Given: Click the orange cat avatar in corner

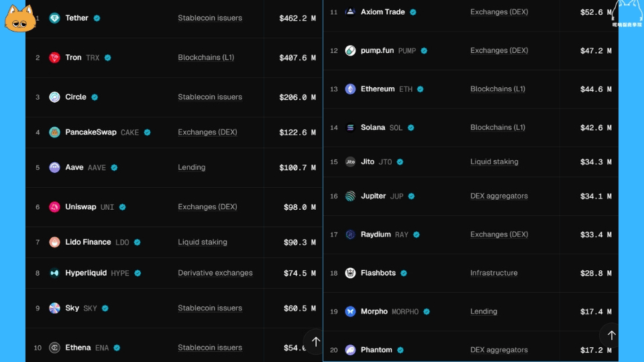Looking at the screenshot, I should (19, 19).
